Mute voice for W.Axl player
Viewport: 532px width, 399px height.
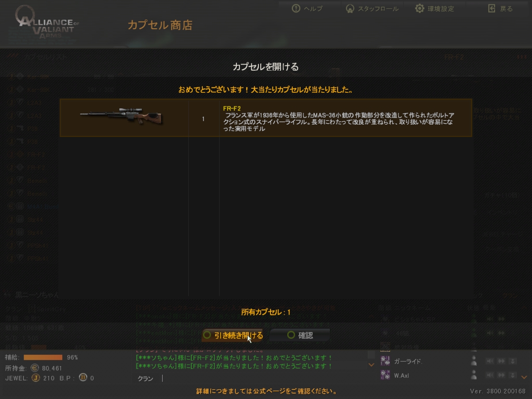coord(490,375)
